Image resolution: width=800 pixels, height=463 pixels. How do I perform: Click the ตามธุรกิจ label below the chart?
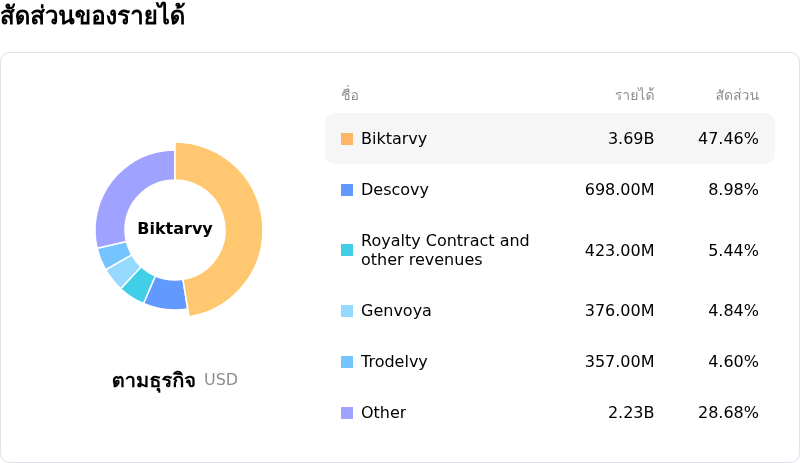(x=153, y=380)
